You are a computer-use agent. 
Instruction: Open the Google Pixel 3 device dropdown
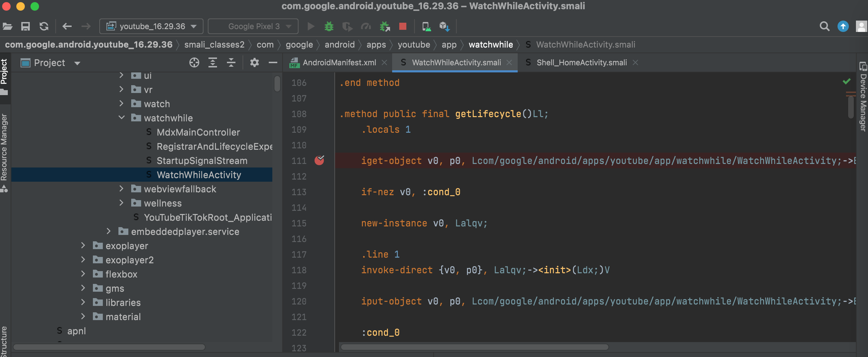click(x=253, y=26)
